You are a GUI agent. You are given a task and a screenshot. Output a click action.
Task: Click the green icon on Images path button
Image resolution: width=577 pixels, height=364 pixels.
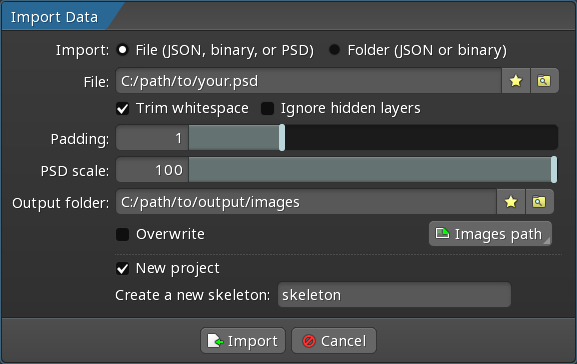coord(442,233)
